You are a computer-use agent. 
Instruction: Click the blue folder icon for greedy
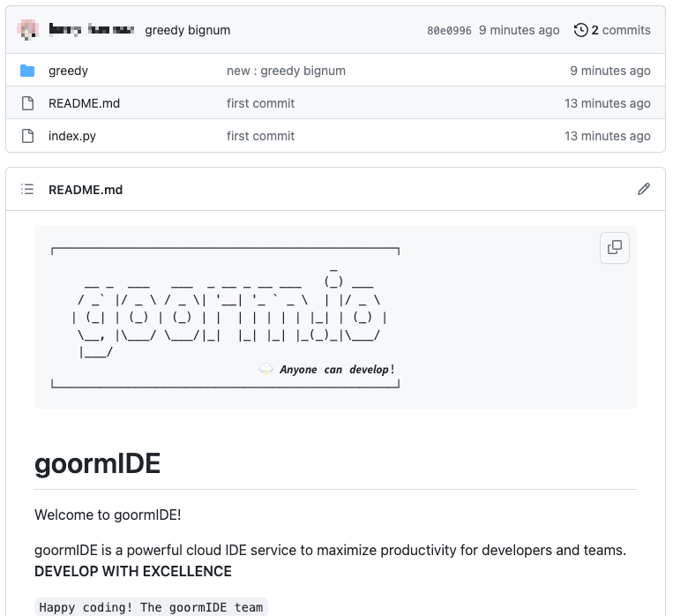27,71
